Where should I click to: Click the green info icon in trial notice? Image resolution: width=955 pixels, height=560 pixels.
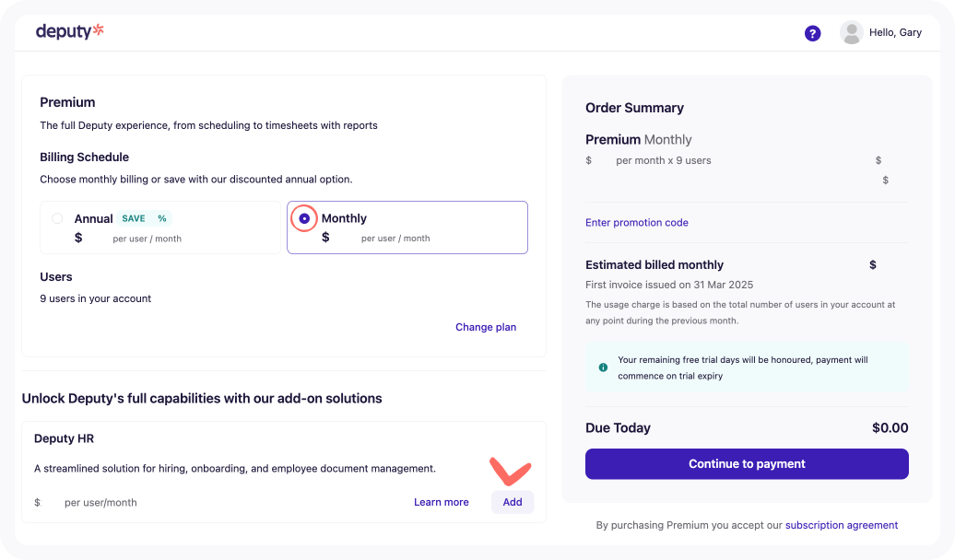click(603, 367)
